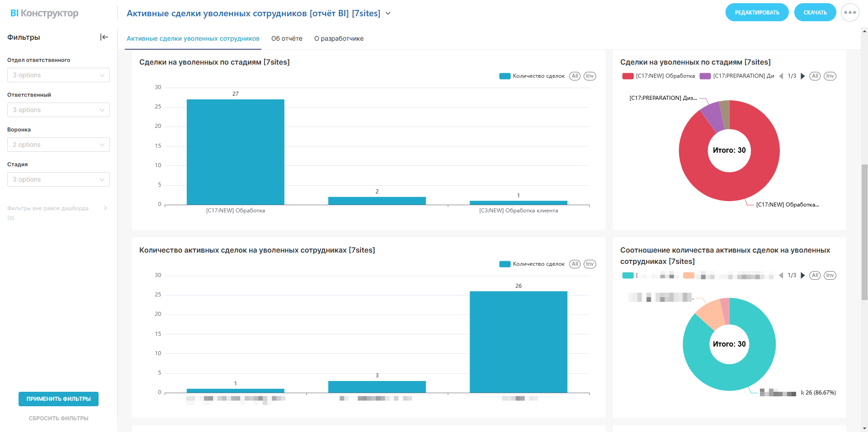Show next legend page in employees donut chart
Image resolution: width=868 pixels, height=432 pixels.
click(803, 275)
